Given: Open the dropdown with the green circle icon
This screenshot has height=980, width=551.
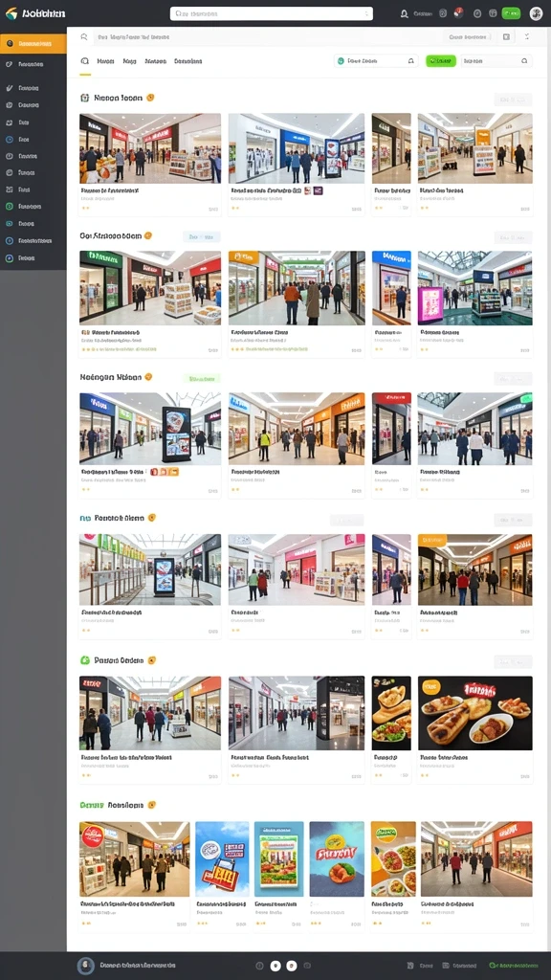Looking at the screenshot, I should (376, 60).
